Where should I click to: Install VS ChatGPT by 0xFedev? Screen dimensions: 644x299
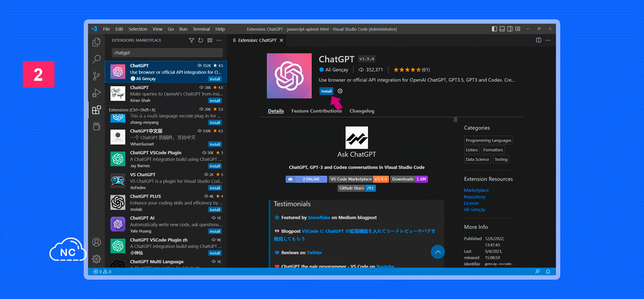pyautogui.click(x=215, y=188)
